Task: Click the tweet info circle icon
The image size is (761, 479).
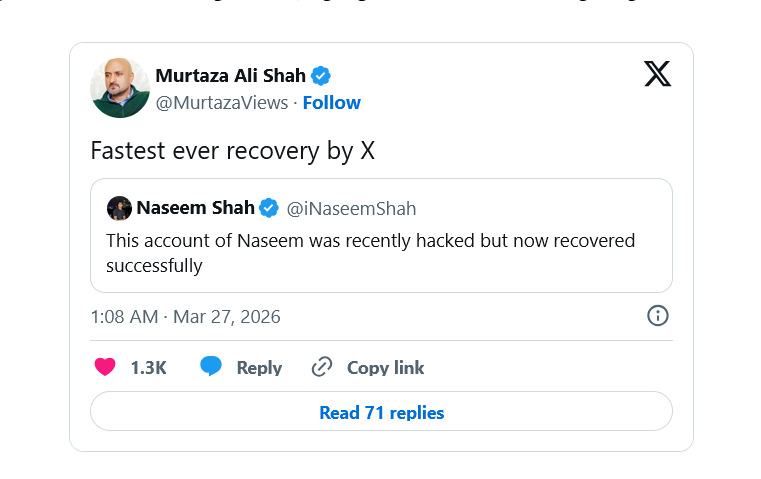Action: 657,316
